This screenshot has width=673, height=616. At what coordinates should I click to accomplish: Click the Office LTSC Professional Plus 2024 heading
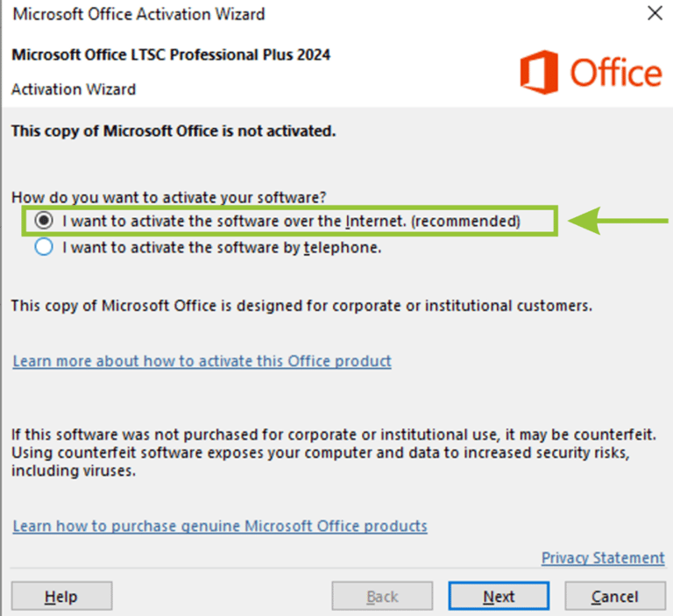pos(171,55)
